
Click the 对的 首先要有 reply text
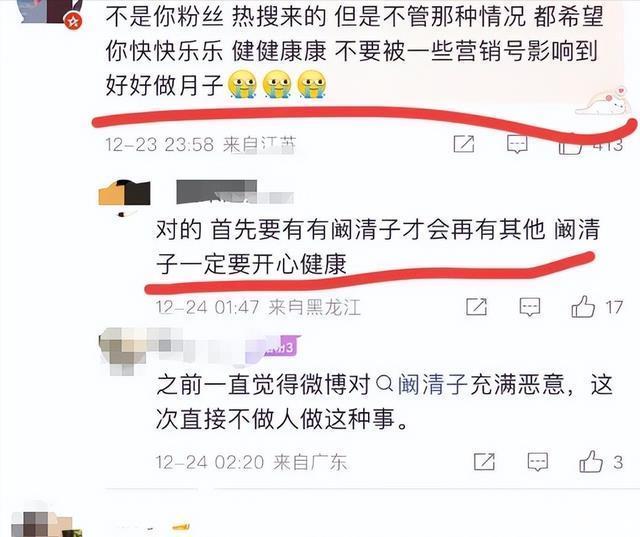378,247
